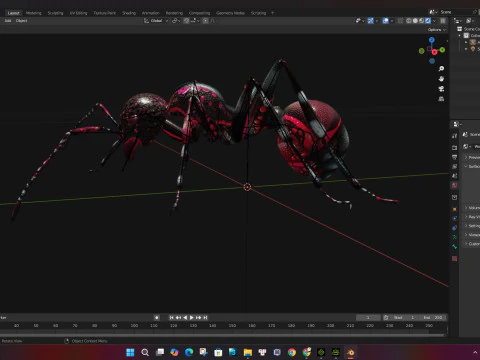Jump to the start frame in timeline
The width and height of the screenshot is (480, 360).
[x=171, y=318]
